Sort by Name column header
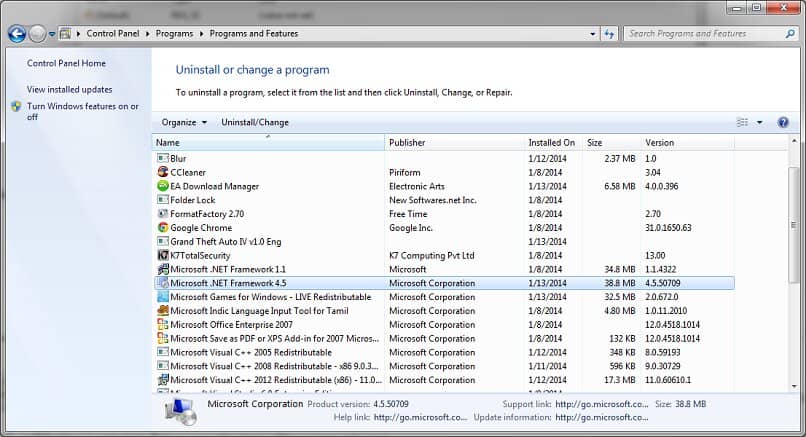Image resolution: width=806 pixels, height=437 pixels. 268,142
